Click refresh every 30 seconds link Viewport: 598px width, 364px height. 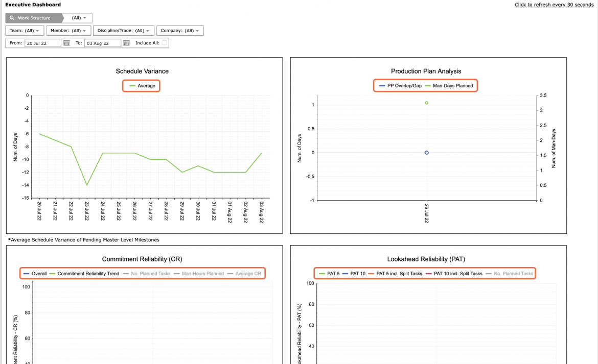click(554, 5)
